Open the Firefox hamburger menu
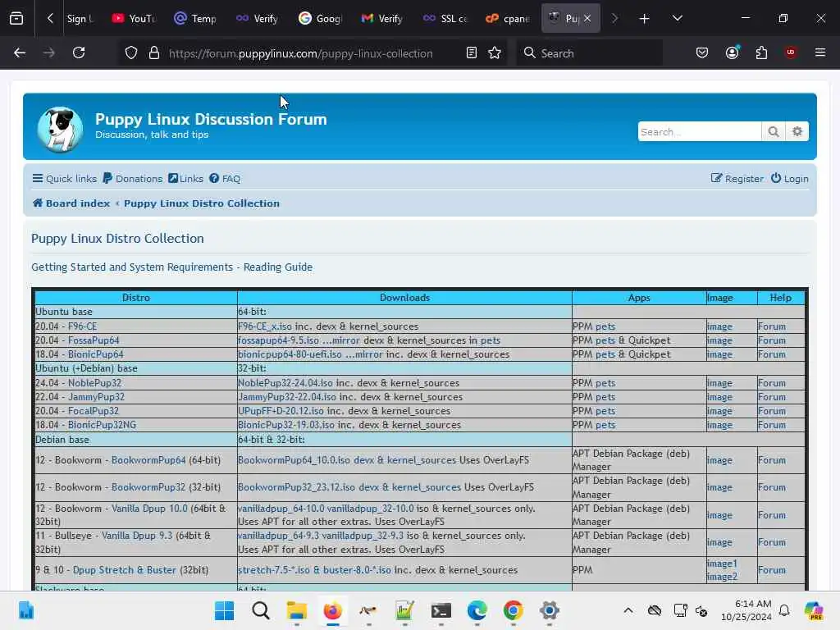 (x=820, y=53)
